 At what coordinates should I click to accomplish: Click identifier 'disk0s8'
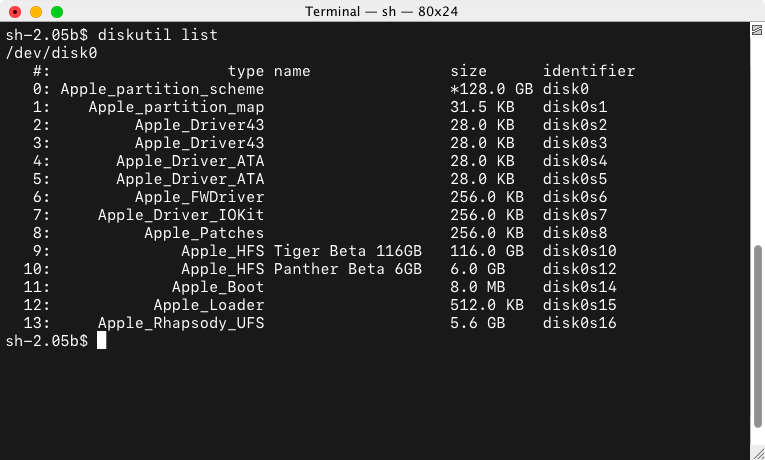[575, 233]
